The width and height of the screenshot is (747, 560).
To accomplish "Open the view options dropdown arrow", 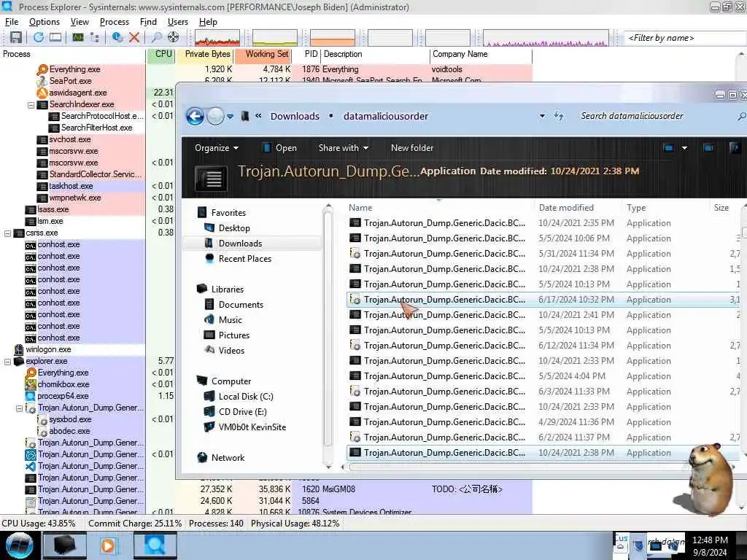I will point(684,148).
